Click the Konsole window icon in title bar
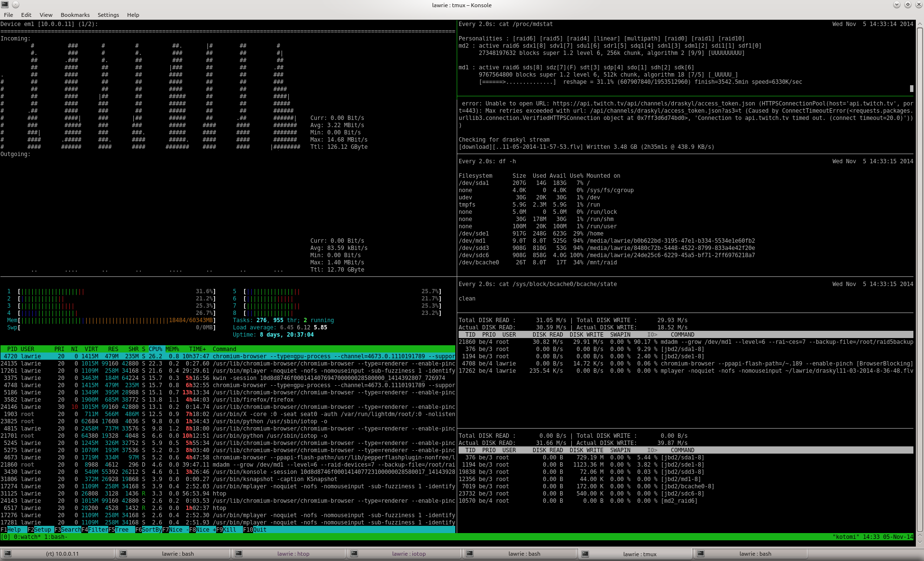Viewport: 924px width, 561px height. pos(5,5)
